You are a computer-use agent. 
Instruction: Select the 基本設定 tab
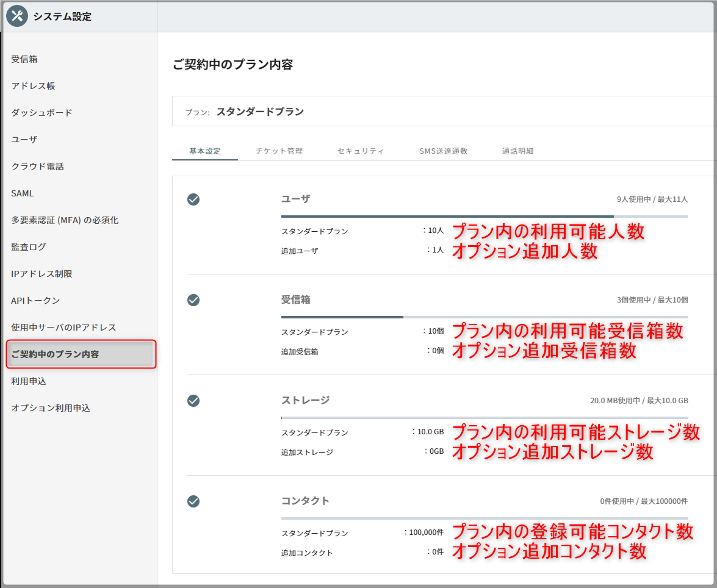(205, 151)
